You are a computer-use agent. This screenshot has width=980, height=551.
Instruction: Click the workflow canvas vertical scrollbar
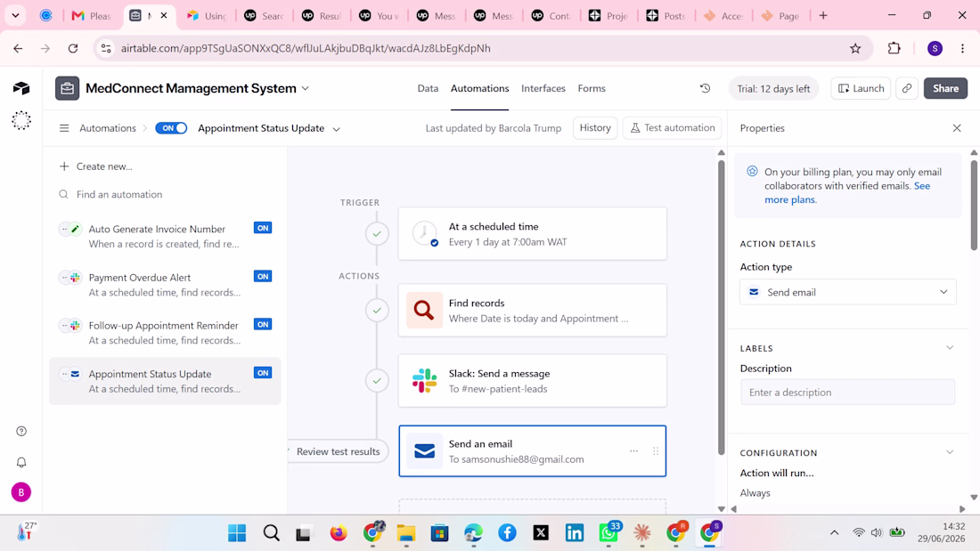[722, 306]
